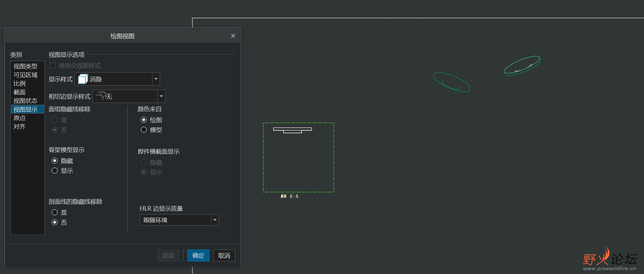Select 显示 under 骨架模型显示
Image resolution: width=644 pixels, height=274 pixels.
pyautogui.click(x=55, y=171)
